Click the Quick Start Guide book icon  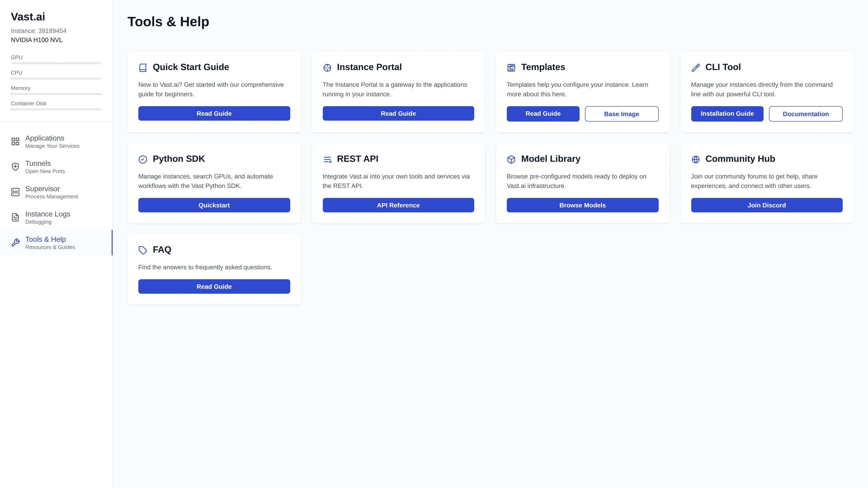click(143, 68)
